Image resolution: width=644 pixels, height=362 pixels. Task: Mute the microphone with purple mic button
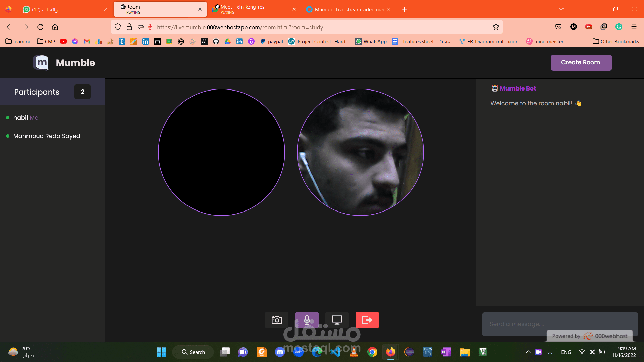[x=307, y=320]
